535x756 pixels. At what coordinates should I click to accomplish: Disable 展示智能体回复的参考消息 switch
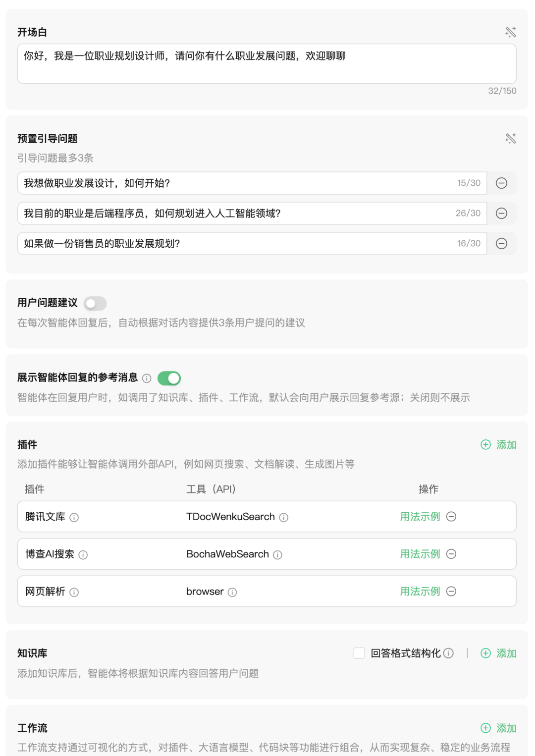coord(169,378)
